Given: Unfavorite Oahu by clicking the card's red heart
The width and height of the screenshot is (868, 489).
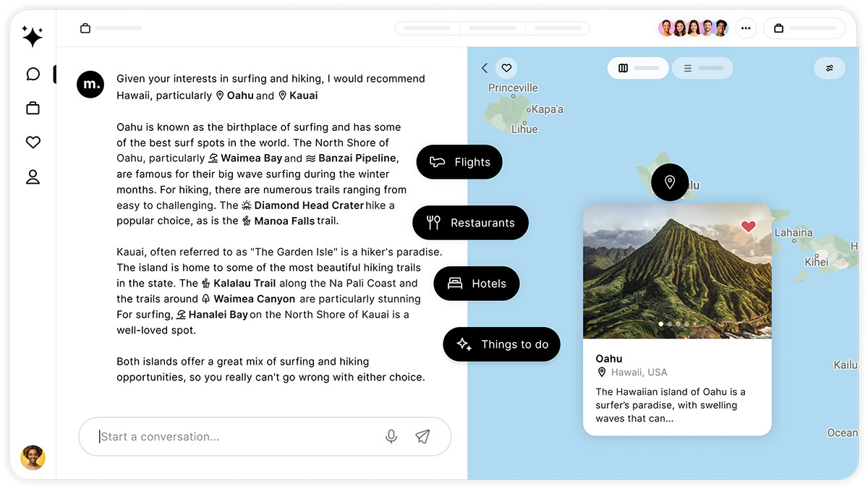Looking at the screenshot, I should [x=748, y=226].
